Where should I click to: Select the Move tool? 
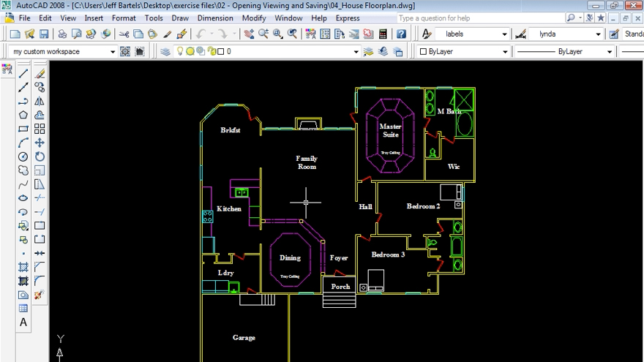tap(40, 143)
